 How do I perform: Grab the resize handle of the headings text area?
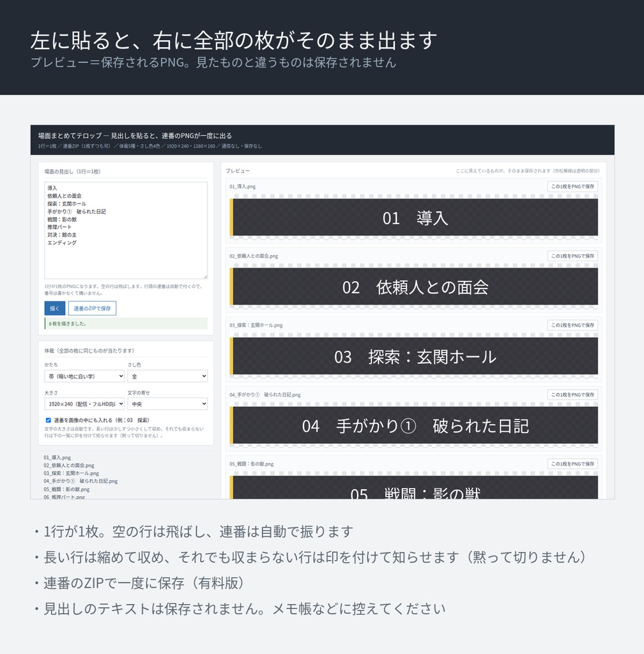(x=205, y=276)
